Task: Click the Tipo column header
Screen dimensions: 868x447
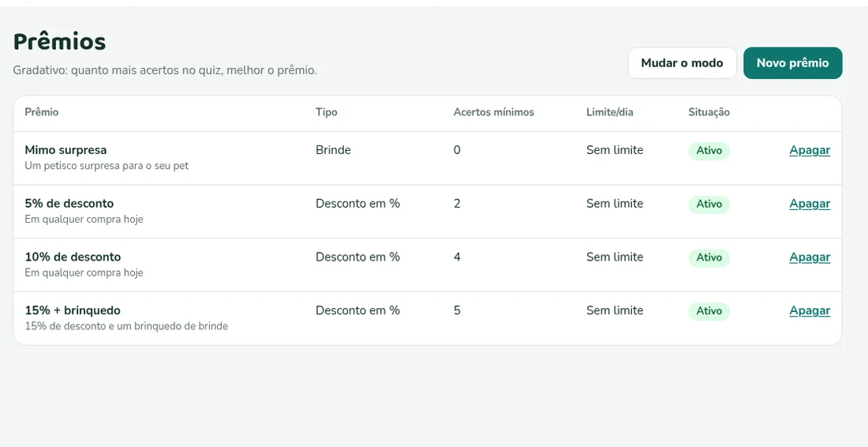Action: pos(327,112)
